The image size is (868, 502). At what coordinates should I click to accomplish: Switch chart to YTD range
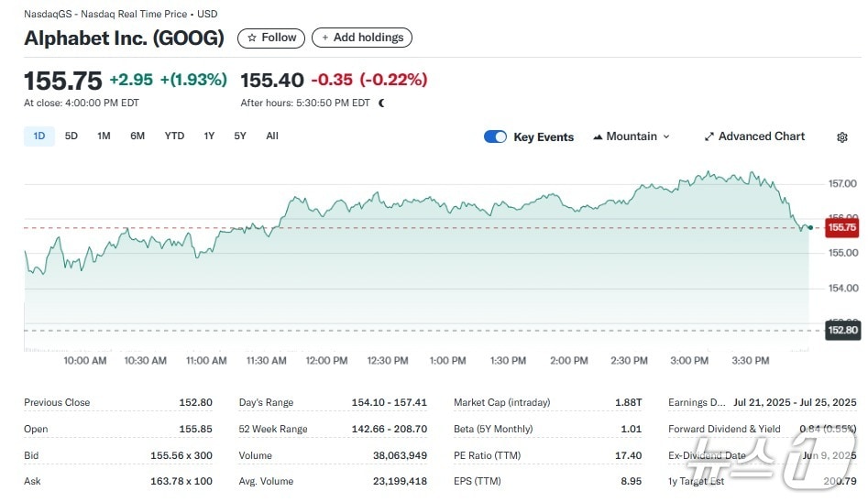(x=174, y=136)
